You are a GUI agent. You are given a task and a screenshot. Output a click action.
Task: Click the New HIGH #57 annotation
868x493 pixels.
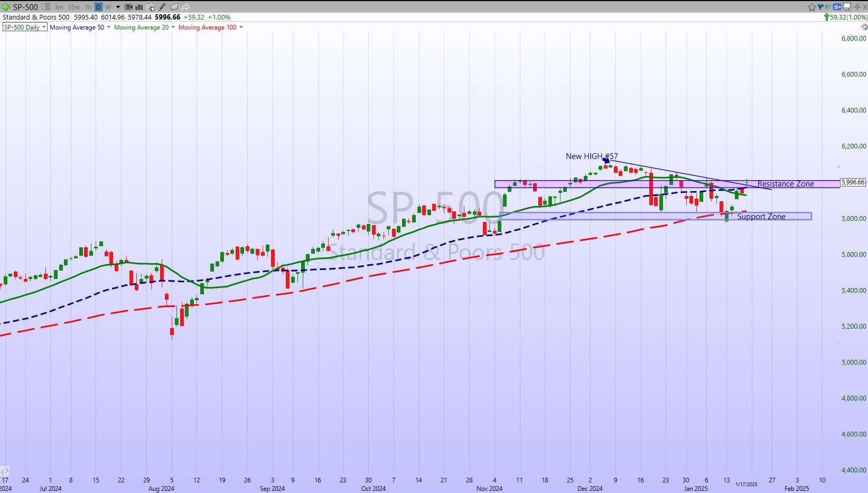pos(592,156)
